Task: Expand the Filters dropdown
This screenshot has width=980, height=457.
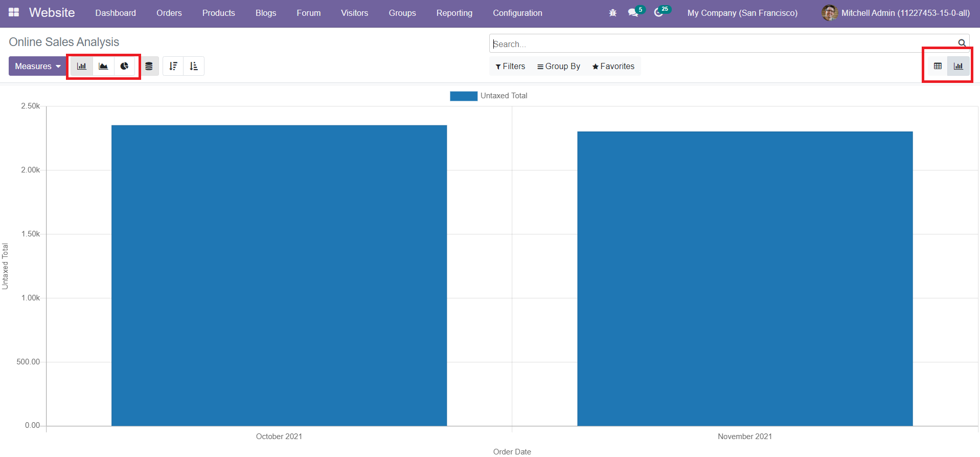Action: (x=510, y=66)
